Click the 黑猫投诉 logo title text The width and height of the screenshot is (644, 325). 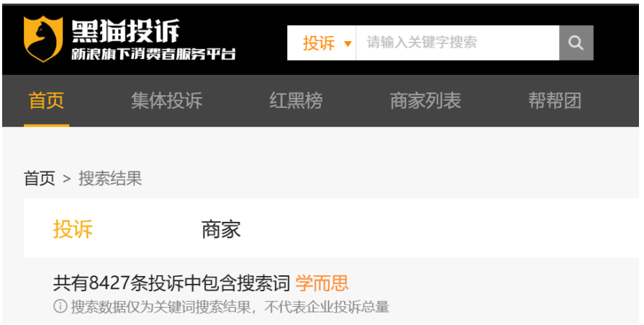point(126,31)
